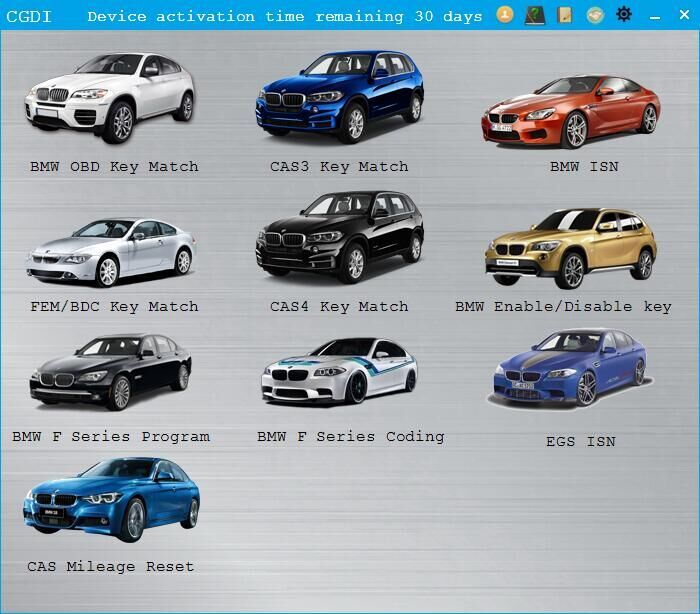The height and width of the screenshot is (614, 700).
Task: Open BMW F Series Coding white sedan
Action: pos(340,371)
